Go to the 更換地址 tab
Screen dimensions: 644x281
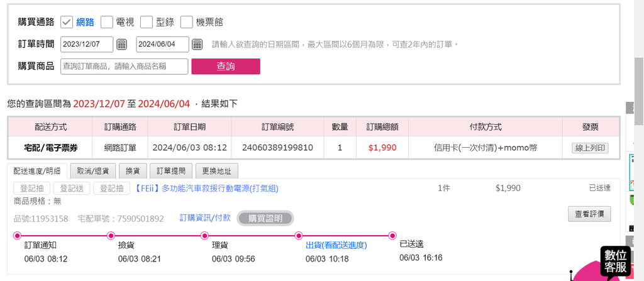(x=217, y=170)
